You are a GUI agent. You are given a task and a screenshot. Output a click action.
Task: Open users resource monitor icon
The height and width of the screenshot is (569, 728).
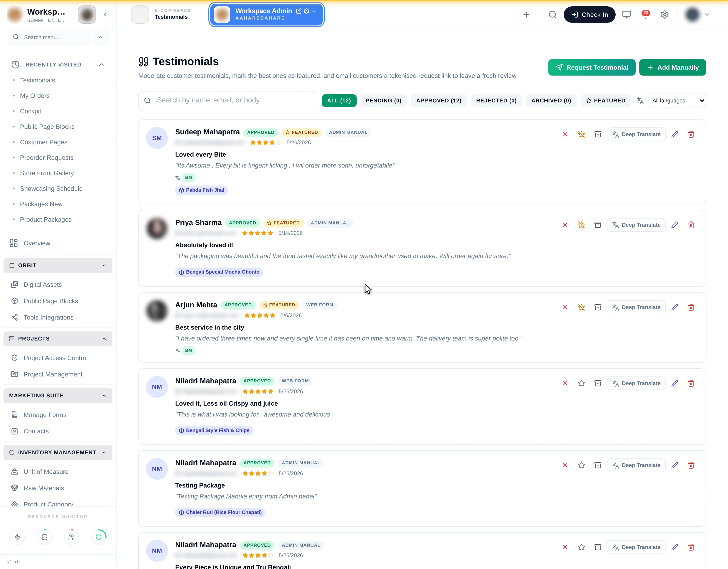pos(71,537)
